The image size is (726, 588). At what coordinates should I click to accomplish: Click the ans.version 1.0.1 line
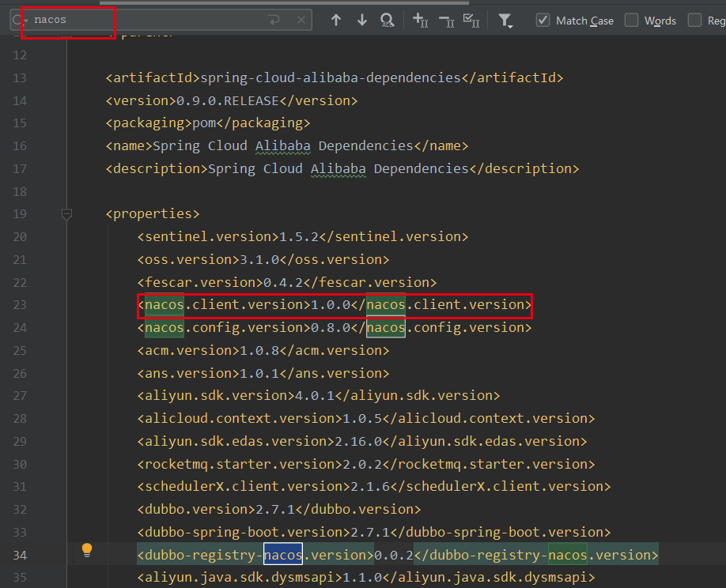tap(263, 373)
